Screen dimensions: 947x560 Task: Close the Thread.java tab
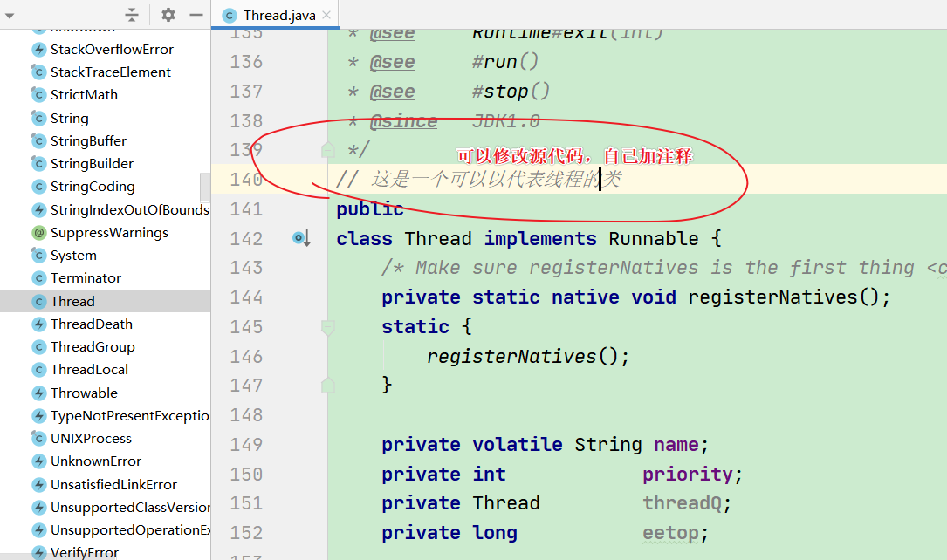[x=326, y=15]
